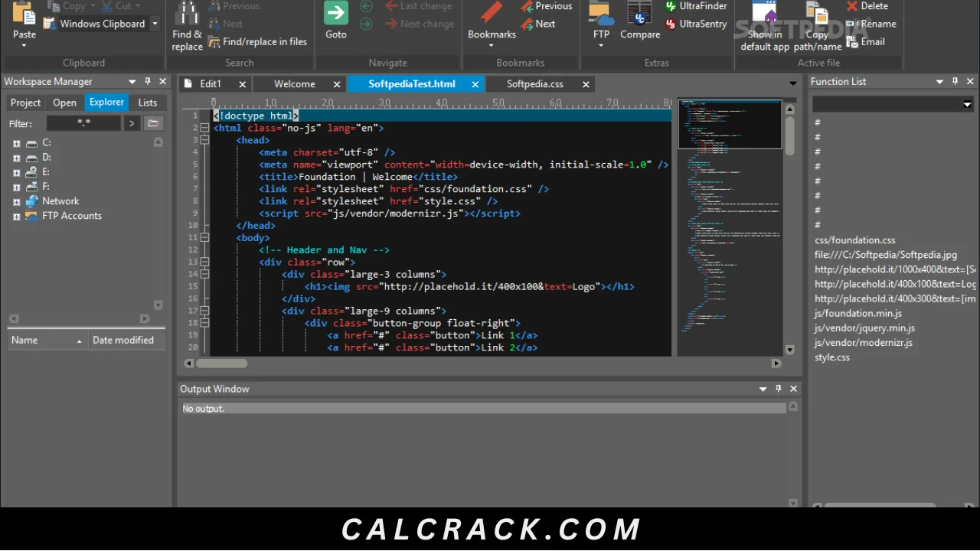The height and width of the screenshot is (551, 980).
Task: Click Show in default app
Action: 765,25
